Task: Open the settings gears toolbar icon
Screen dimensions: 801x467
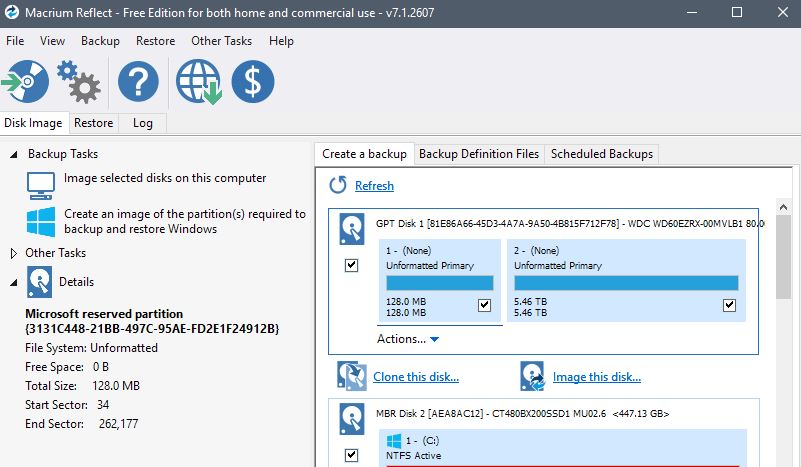Action: (x=79, y=82)
